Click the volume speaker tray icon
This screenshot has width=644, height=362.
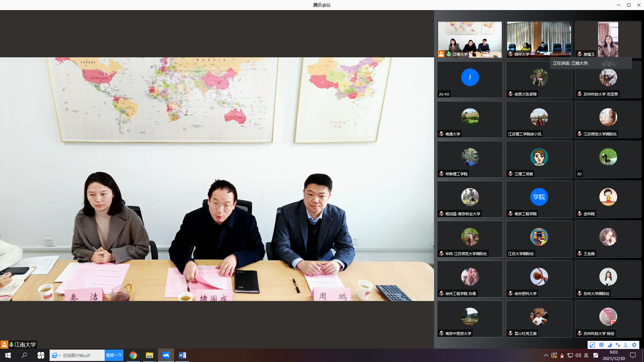578,355
